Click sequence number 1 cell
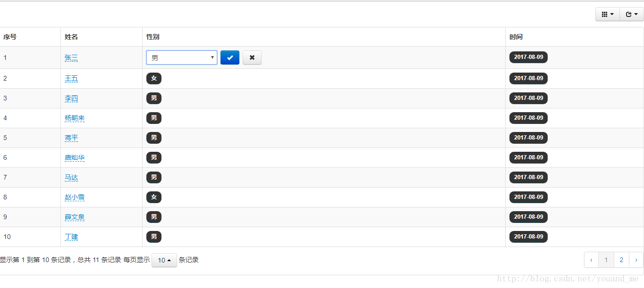 [30, 58]
